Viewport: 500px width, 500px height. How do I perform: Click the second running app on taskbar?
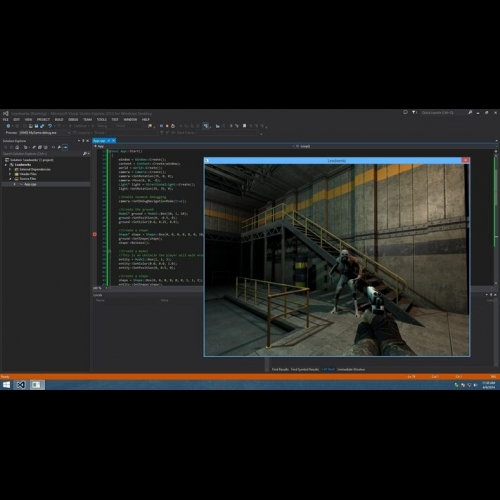36,385
